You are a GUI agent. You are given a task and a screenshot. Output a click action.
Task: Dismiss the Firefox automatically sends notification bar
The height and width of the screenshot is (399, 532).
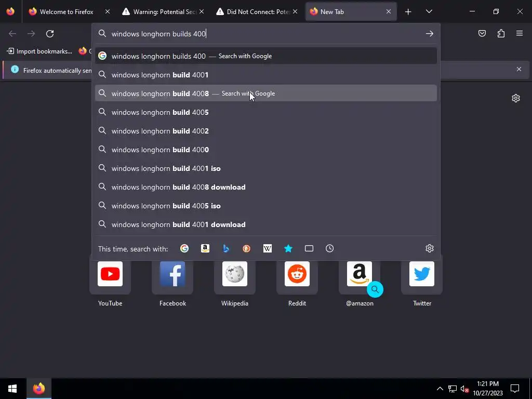[x=519, y=69]
